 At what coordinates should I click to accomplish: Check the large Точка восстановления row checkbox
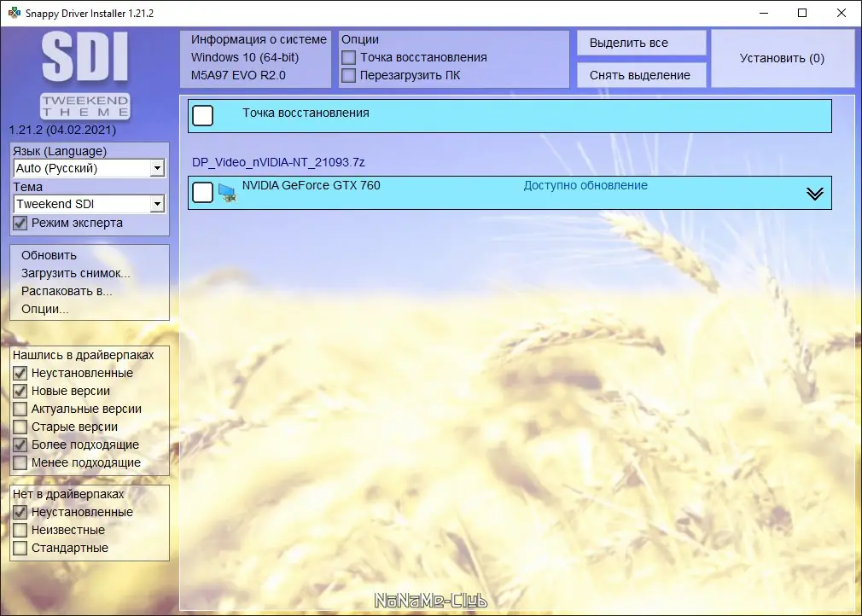coord(202,114)
